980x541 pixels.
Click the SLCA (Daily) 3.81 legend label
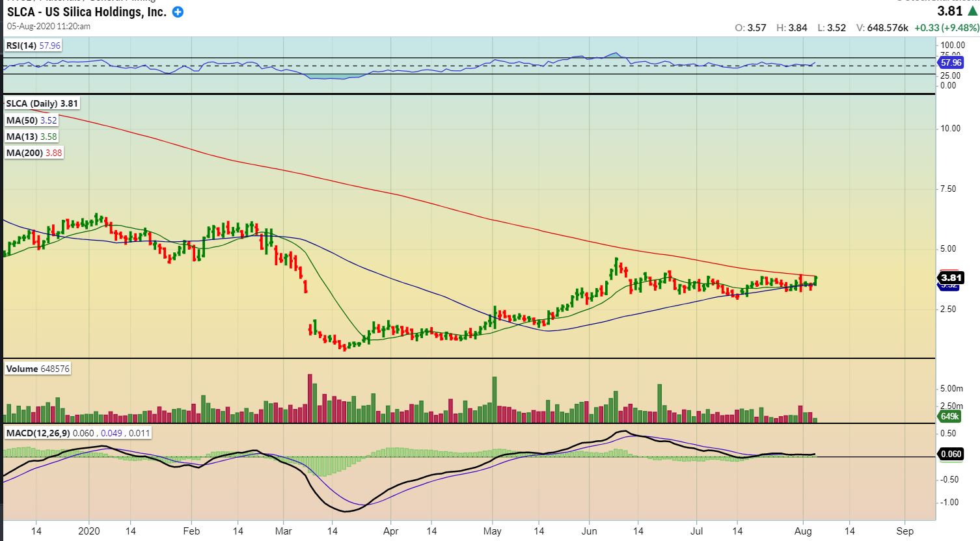[x=42, y=103]
